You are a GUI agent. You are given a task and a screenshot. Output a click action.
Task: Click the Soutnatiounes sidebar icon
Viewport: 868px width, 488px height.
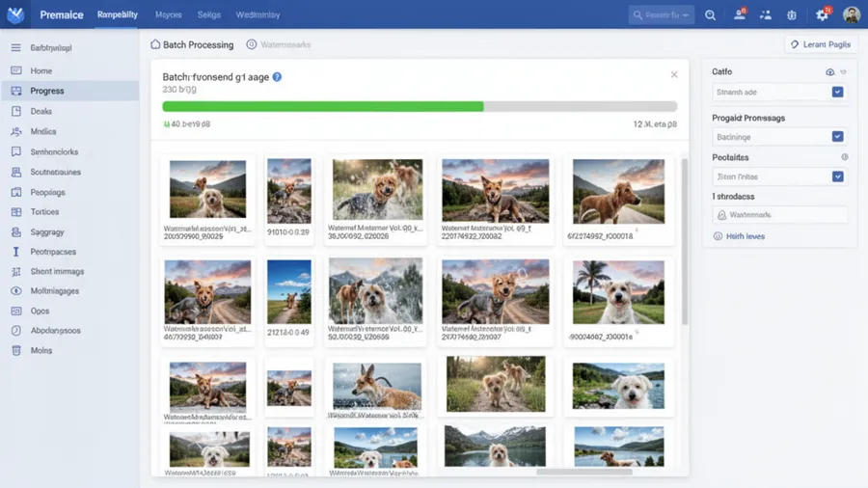pos(16,172)
